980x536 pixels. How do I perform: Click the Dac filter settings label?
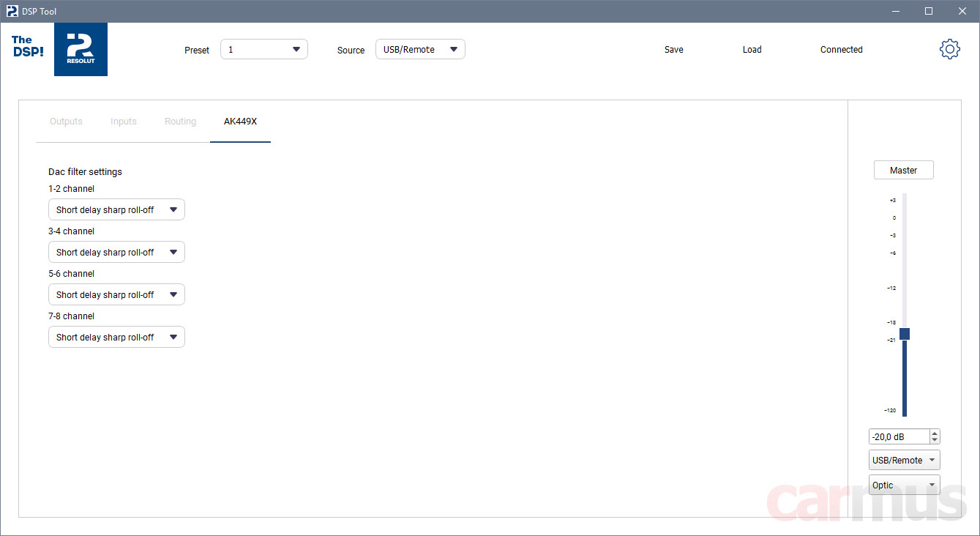(85, 172)
